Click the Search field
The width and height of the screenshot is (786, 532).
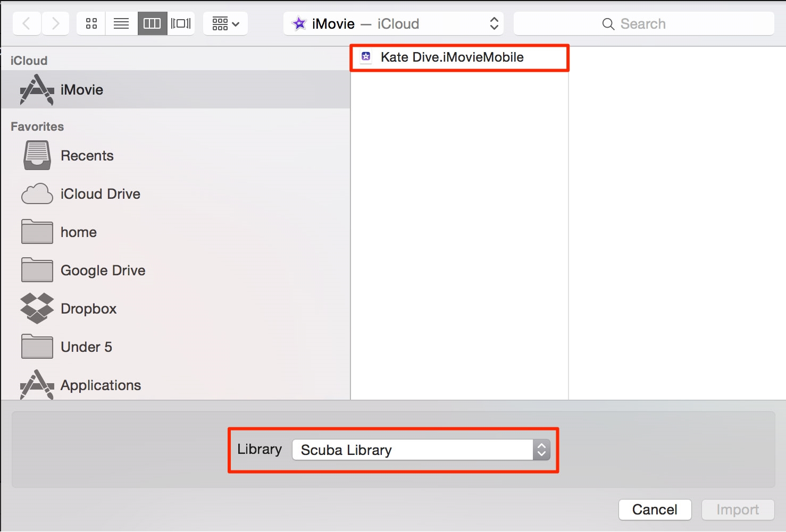pos(643,23)
